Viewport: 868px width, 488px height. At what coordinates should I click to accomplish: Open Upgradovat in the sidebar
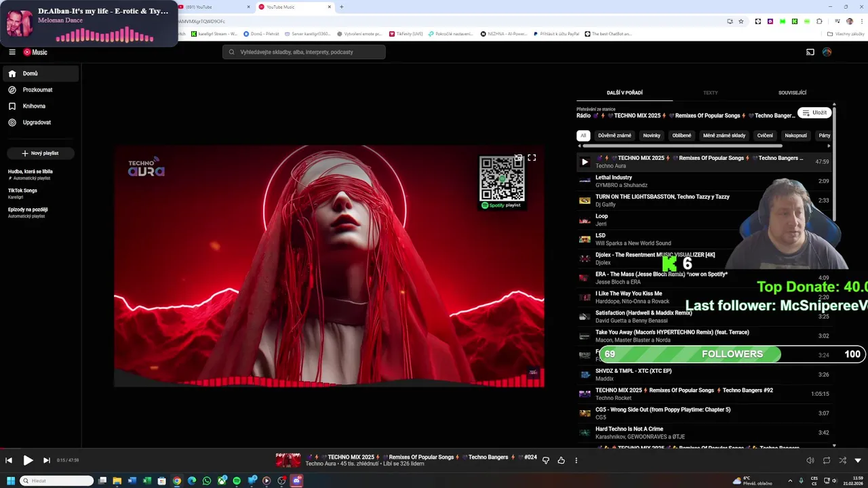pyautogui.click(x=40, y=122)
